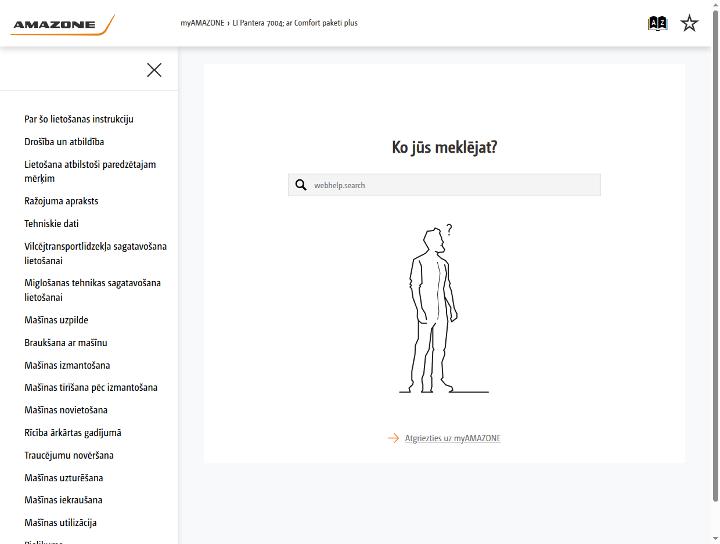
Task: Open 'Braukšana ar mašīnu' chapter
Action: (x=66, y=343)
